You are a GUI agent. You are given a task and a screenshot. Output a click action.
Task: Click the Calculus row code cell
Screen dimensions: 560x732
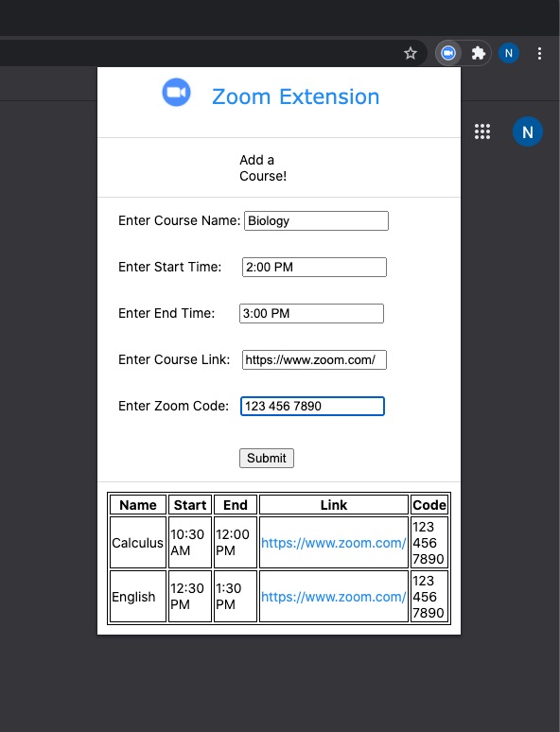pos(429,543)
